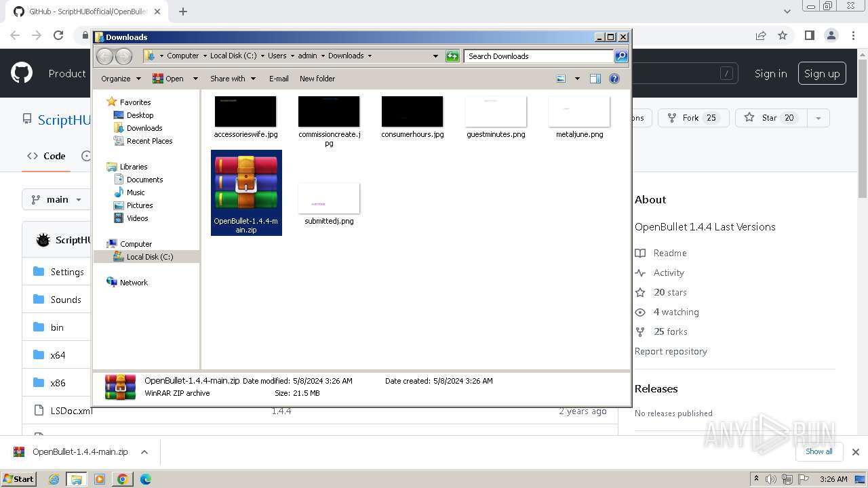Click the Explorer back arrow button

pyautogui.click(x=104, y=56)
